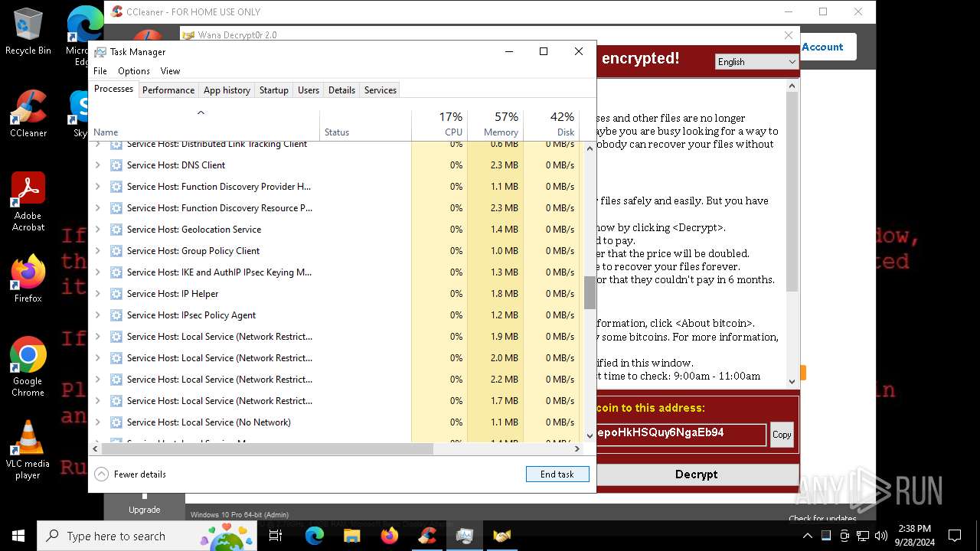Select Service Host: Distributed Link Tracking Client

tap(217, 145)
